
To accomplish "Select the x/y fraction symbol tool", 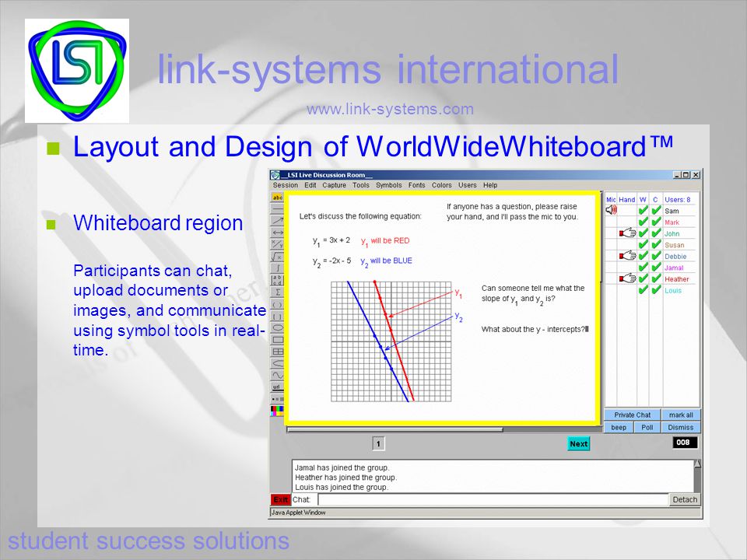I will click(277, 245).
